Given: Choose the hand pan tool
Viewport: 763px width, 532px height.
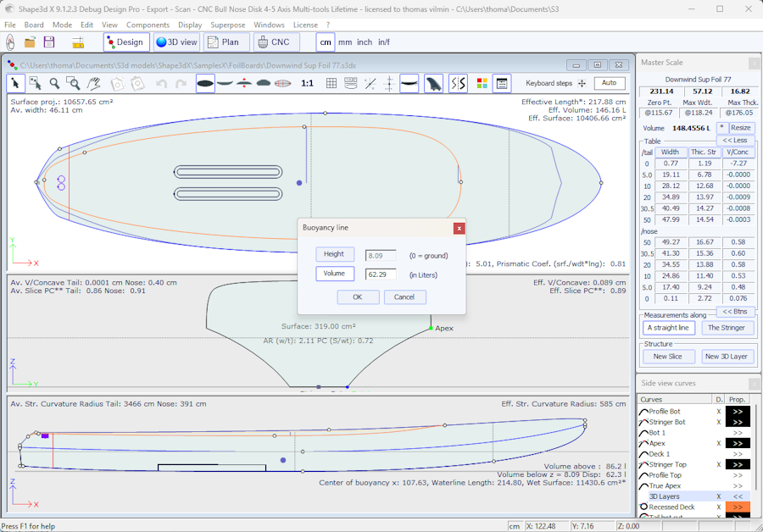Looking at the screenshot, I should tap(94, 83).
